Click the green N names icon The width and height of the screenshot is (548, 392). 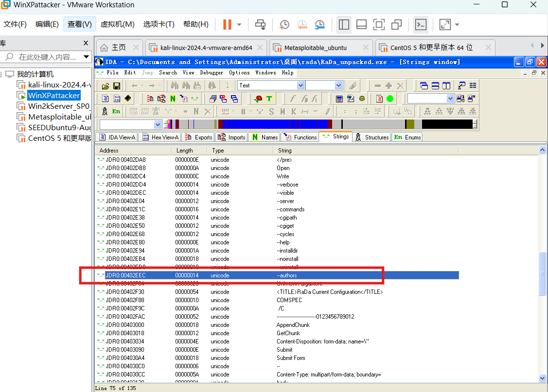[x=173, y=99]
